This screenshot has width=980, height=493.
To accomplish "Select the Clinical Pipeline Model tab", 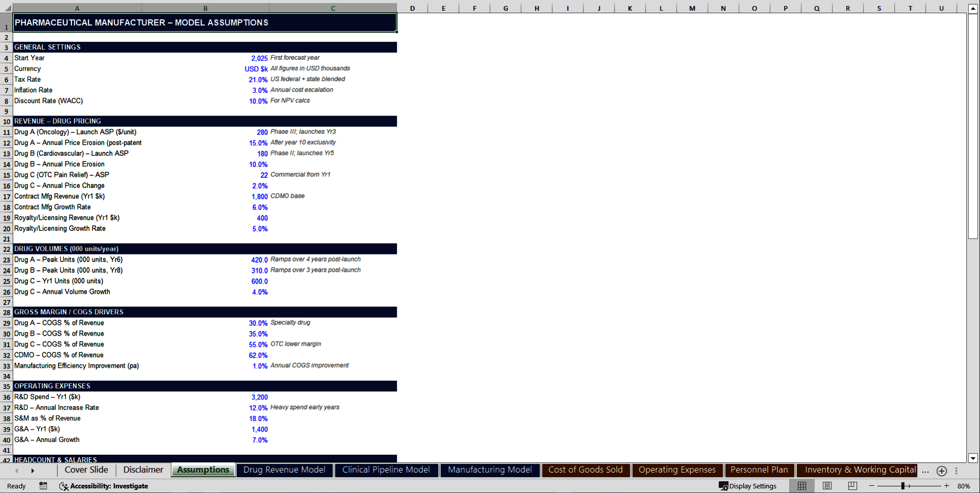I will 386,470.
